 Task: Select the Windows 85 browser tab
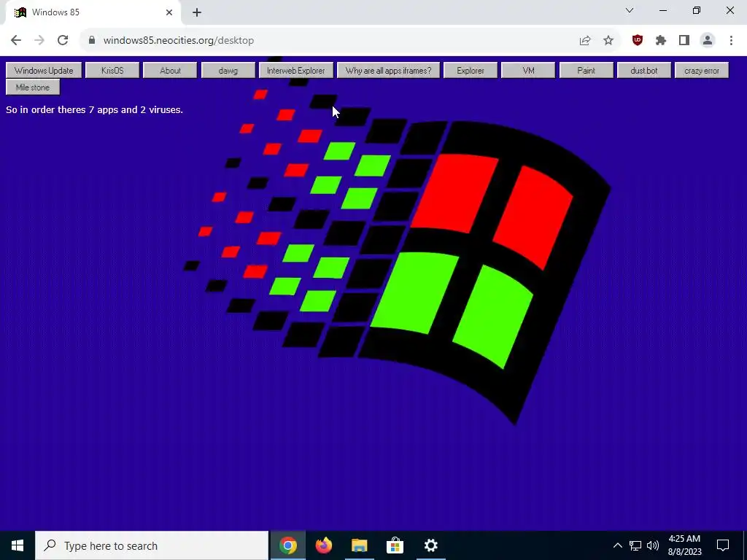93,12
